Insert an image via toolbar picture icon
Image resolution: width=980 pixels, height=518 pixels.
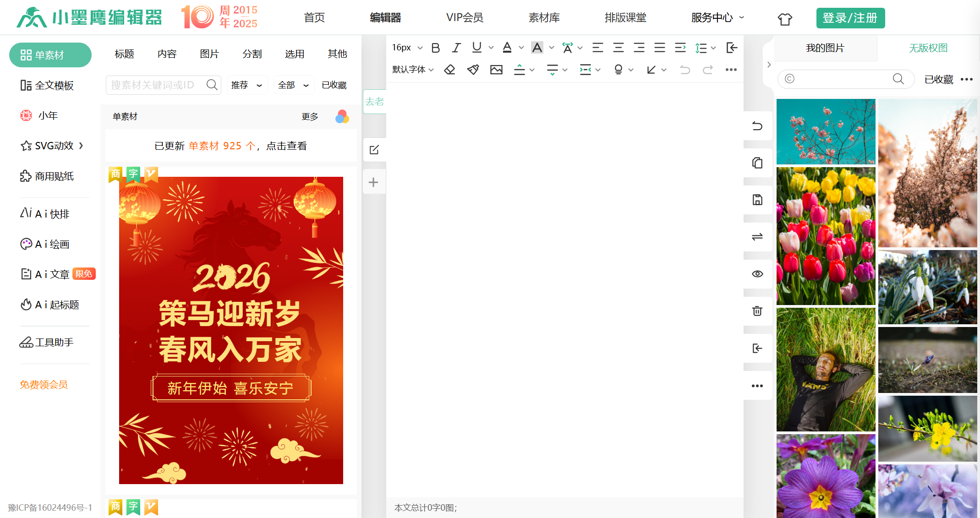click(496, 70)
